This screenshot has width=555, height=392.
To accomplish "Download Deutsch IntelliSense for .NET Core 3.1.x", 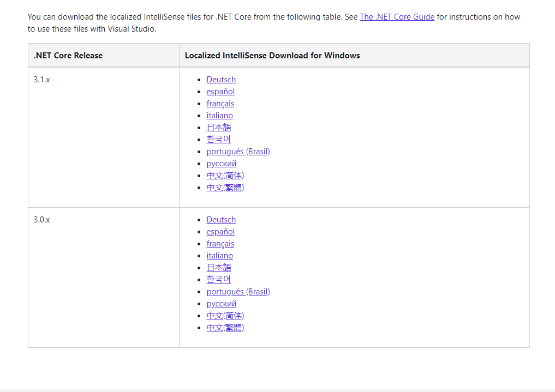I will 221,80.
